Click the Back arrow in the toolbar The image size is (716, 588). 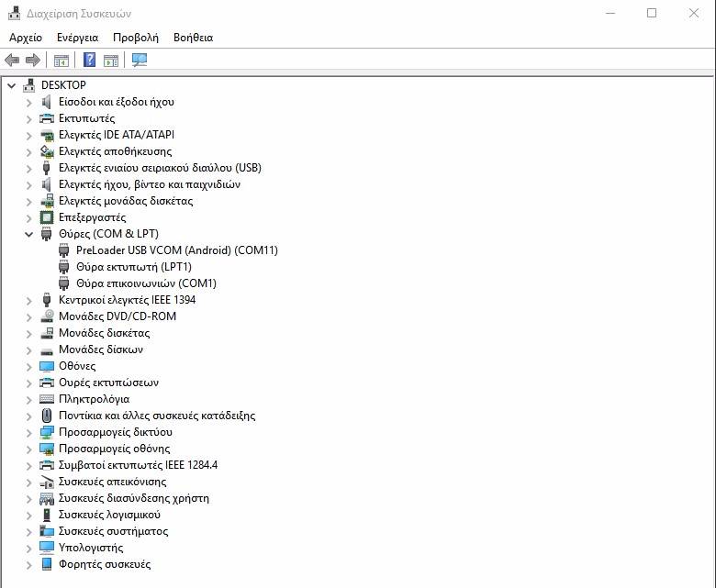tap(12, 61)
